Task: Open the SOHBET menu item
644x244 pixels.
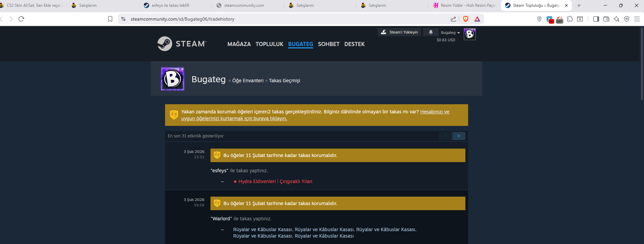Action: (329, 44)
